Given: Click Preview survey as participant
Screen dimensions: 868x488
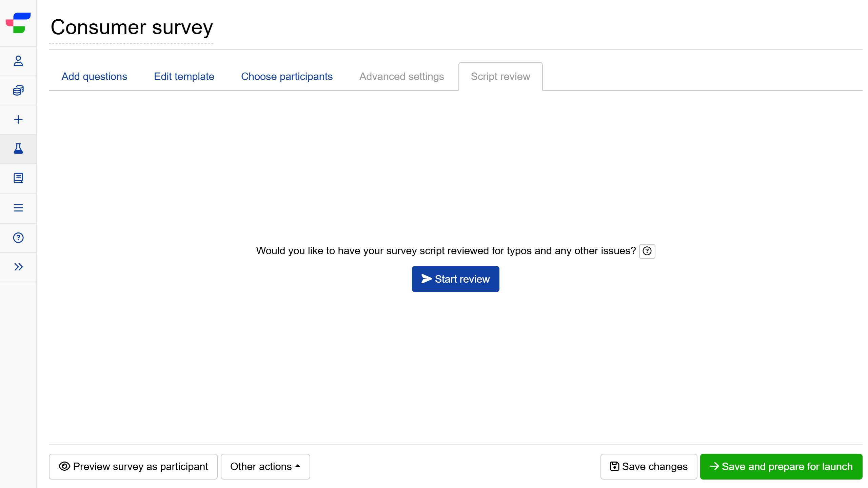Looking at the screenshot, I should pyautogui.click(x=133, y=467).
